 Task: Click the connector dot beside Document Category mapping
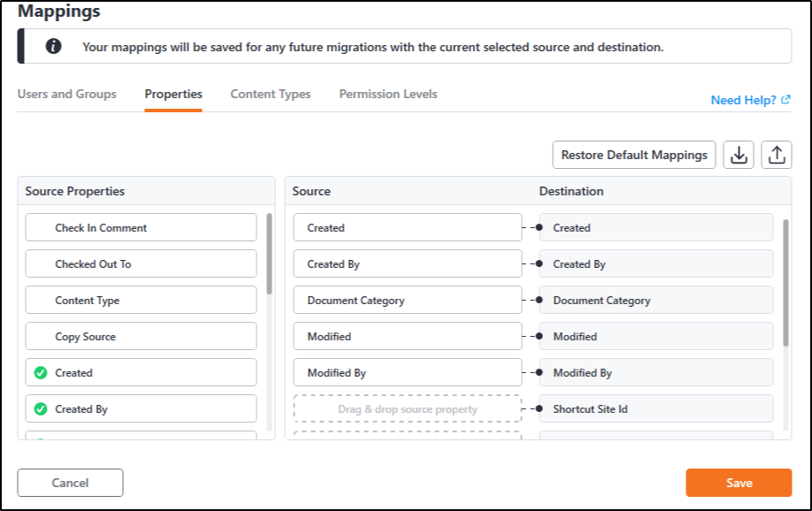(540, 300)
